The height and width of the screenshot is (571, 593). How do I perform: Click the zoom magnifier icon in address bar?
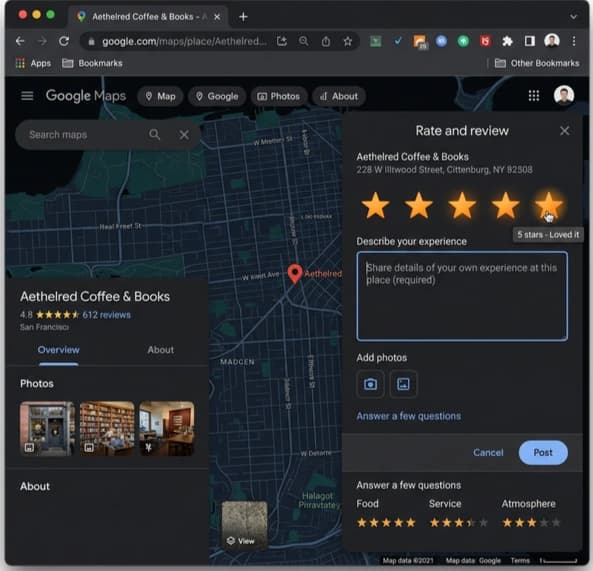(x=304, y=41)
